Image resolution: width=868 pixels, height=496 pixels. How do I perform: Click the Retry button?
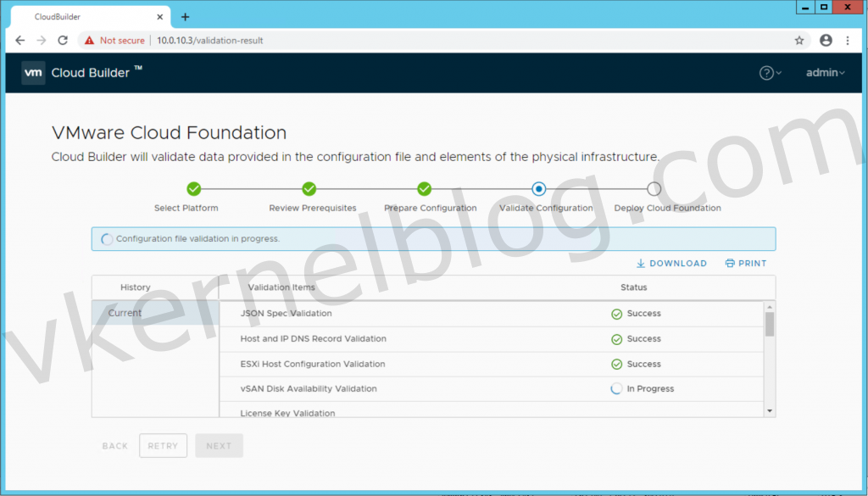163,446
